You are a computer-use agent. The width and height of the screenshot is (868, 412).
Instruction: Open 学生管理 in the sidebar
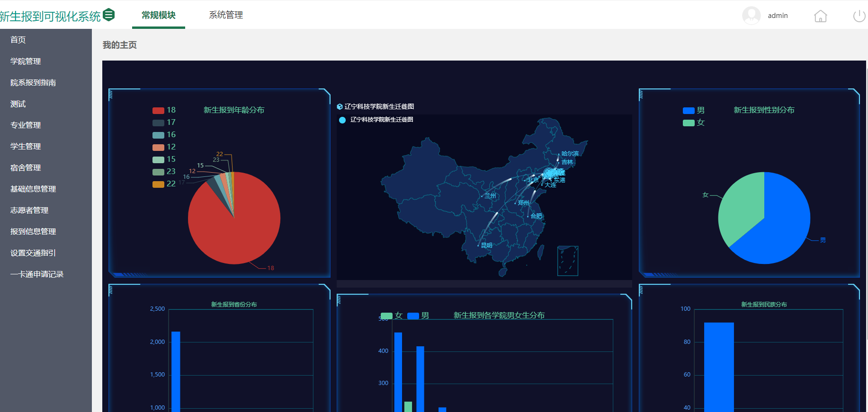[26, 147]
